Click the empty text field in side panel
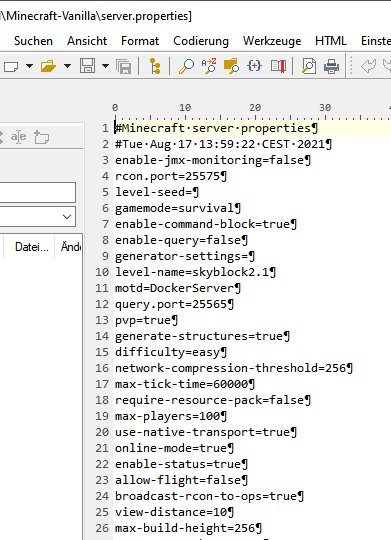The height and width of the screenshot is (540, 391). pyautogui.click(x=37, y=193)
